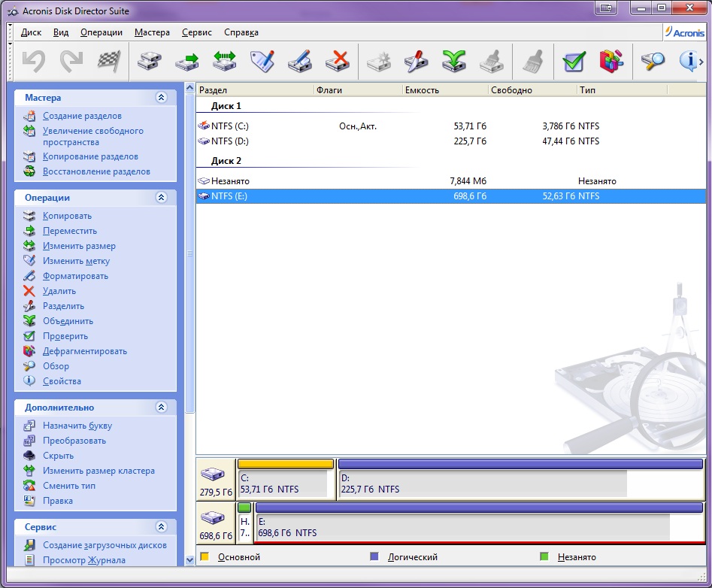Click the Copy partition toolbar icon
This screenshot has height=588, width=712.
[x=150, y=62]
